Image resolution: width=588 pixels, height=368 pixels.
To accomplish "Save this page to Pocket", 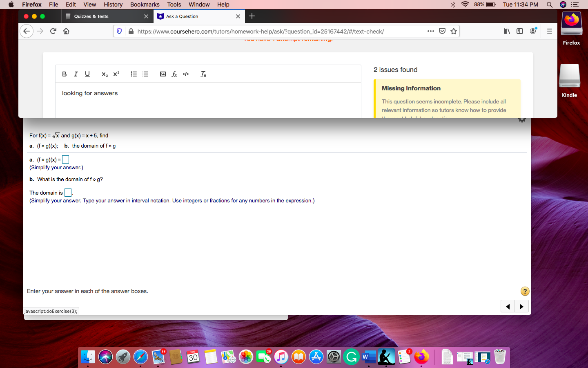I will (x=442, y=31).
